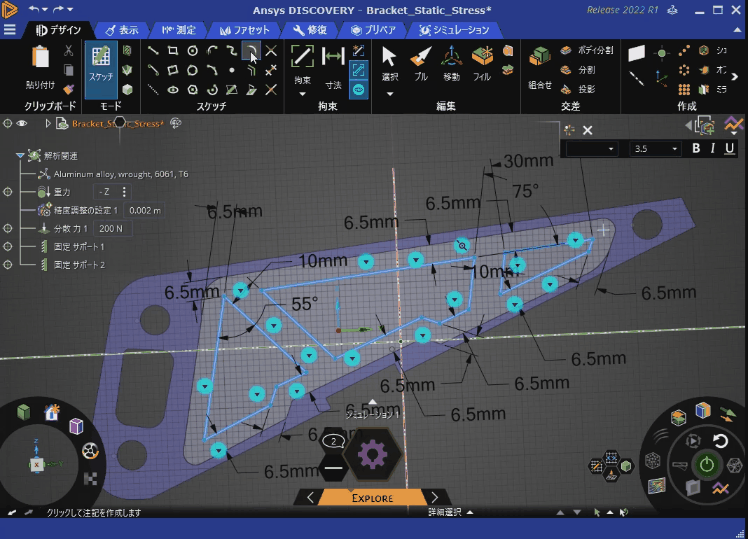
Task: Toggle Bold formatting button
Action: [x=696, y=148]
